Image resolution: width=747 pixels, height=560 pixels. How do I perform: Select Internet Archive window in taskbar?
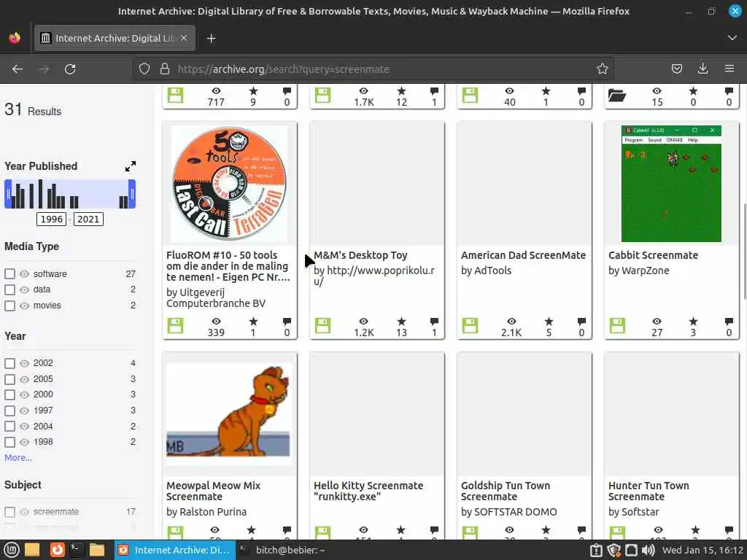tap(175, 550)
